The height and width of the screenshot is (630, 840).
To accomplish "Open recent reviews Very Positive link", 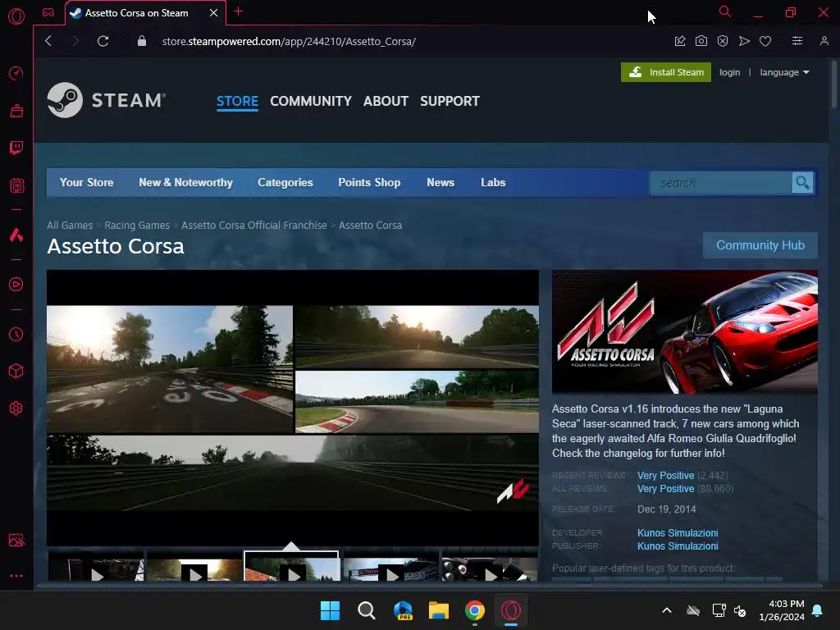I will tap(665, 475).
